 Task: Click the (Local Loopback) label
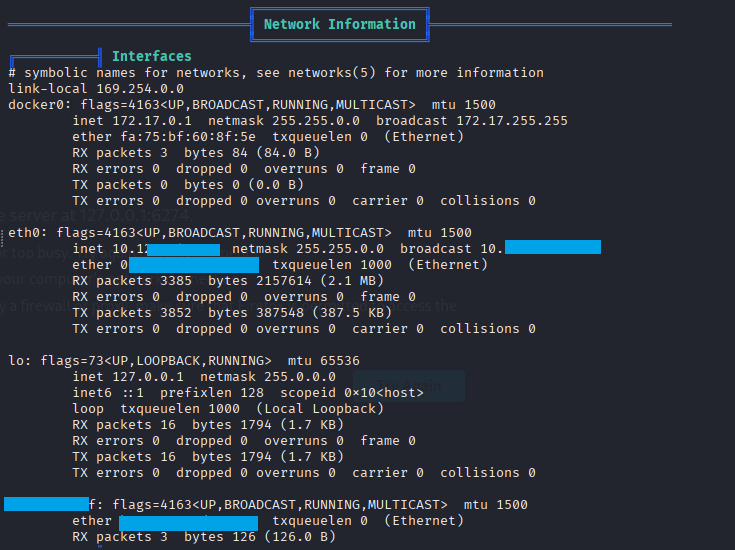tap(320, 409)
